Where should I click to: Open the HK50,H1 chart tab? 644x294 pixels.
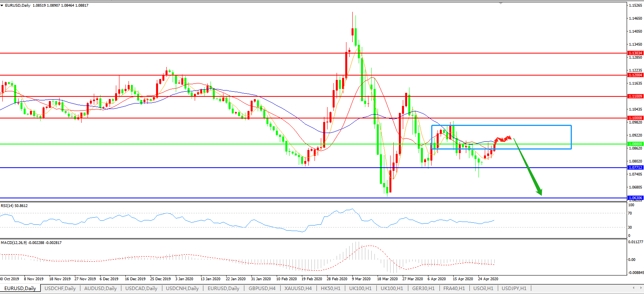(330, 288)
